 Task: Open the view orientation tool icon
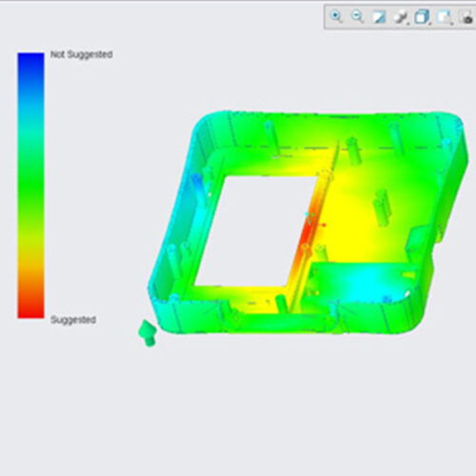[401, 17]
